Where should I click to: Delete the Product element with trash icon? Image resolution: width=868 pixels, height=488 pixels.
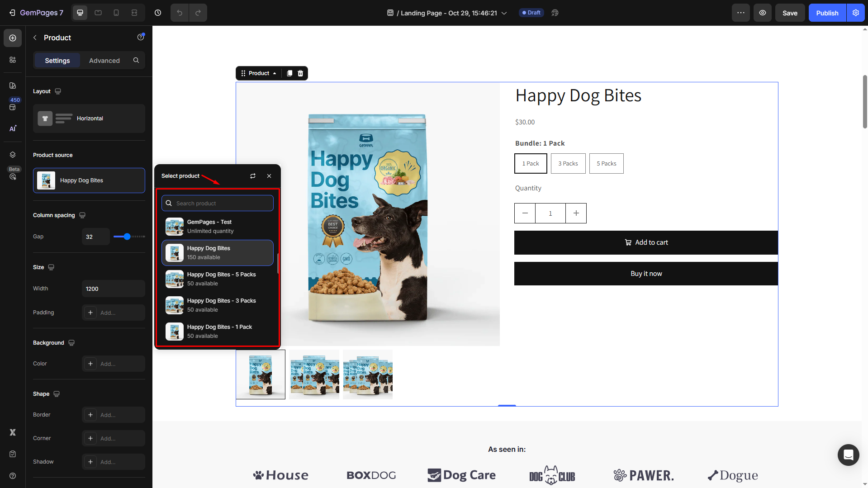click(x=300, y=73)
